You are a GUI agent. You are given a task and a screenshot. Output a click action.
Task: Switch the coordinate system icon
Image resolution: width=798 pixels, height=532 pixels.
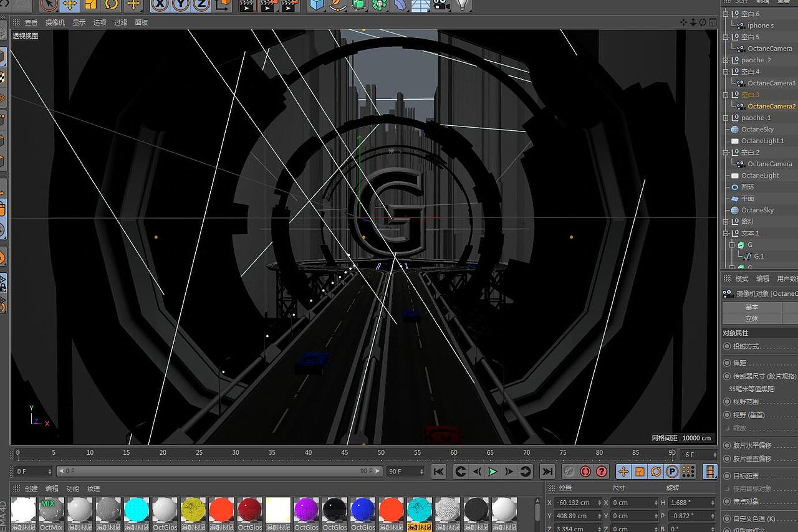tap(223, 5)
